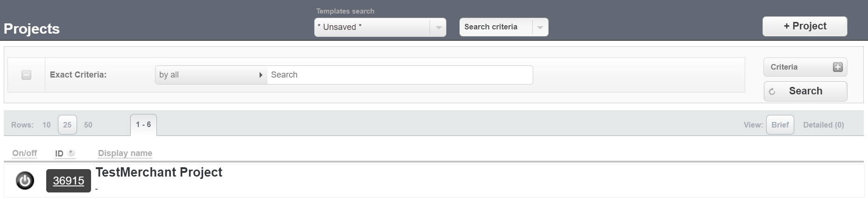Set rows per page to 50
This screenshot has height=199, width=868.
point(88,125)
